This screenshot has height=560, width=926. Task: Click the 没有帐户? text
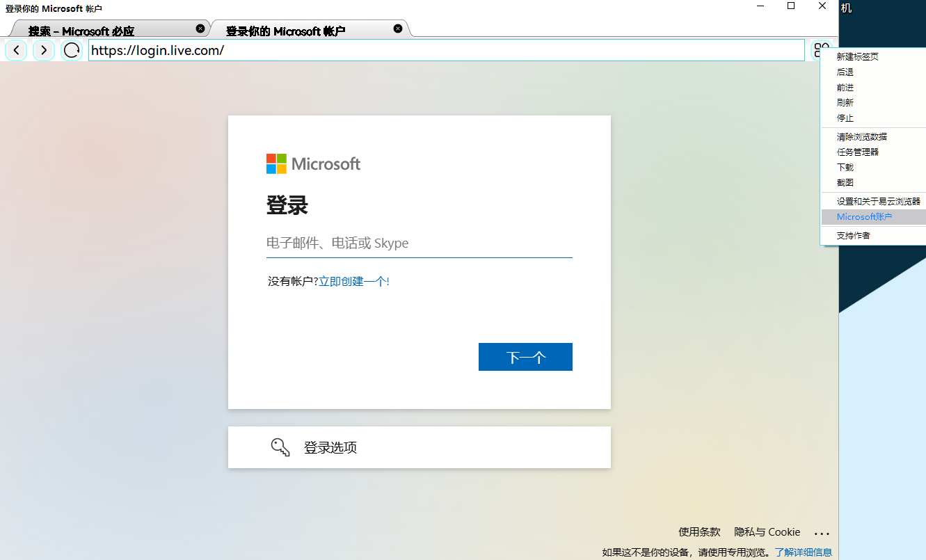pos(293,282)
